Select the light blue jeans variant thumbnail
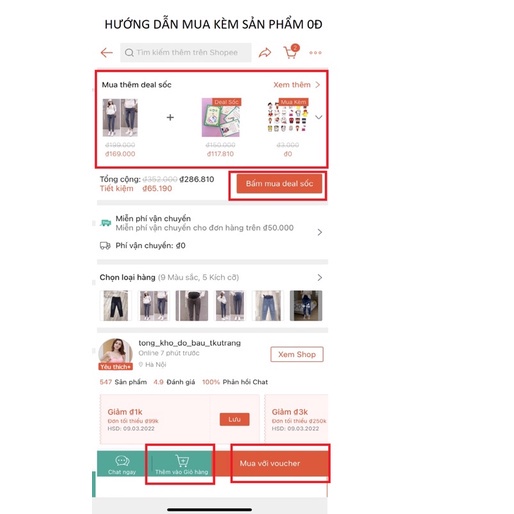The width and height of the screenshot is (514, 514). [x=268, y=306]
